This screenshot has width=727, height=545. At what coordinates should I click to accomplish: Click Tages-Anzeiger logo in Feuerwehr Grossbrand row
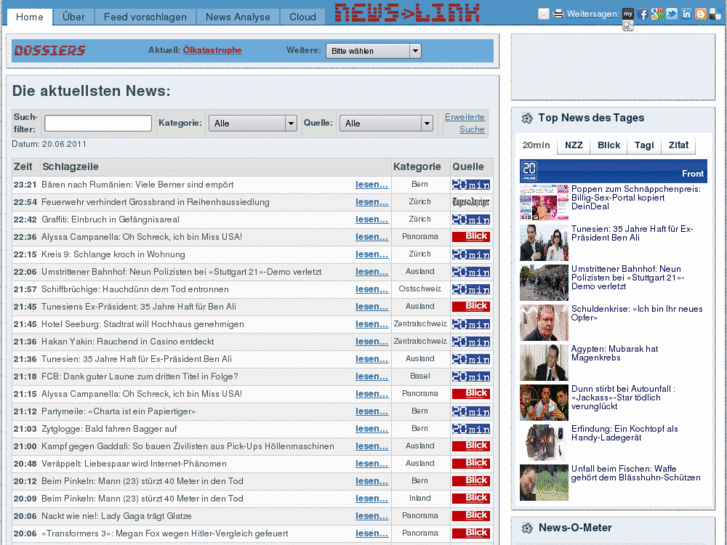point(471,202)
